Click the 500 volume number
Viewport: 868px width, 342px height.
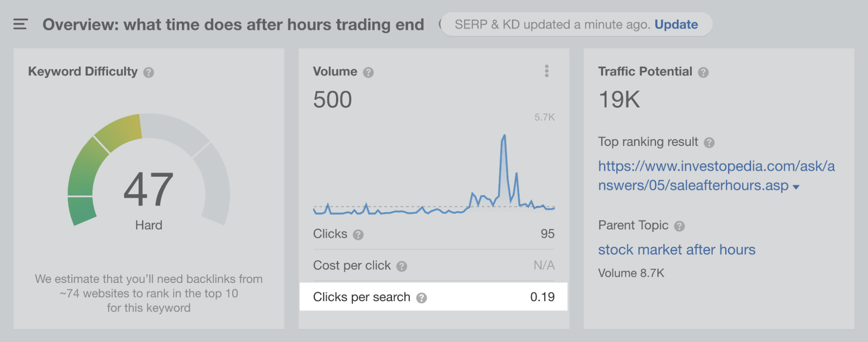point(332,100)
